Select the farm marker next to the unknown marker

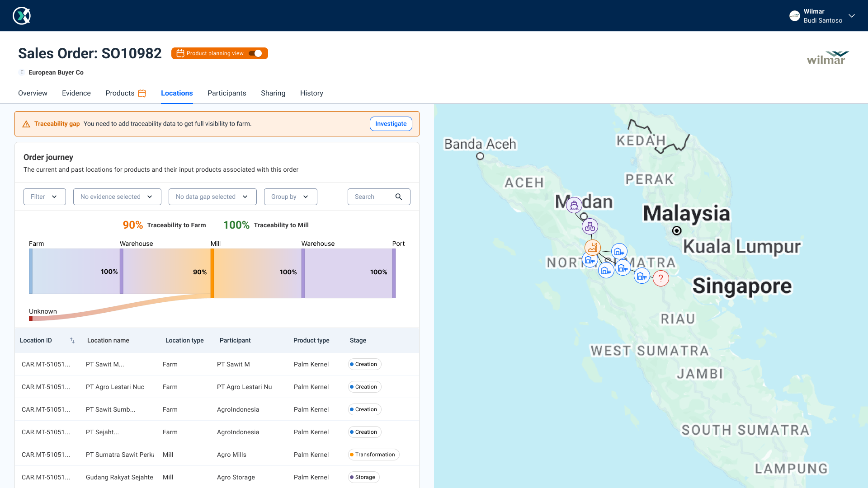coord(642,276)
